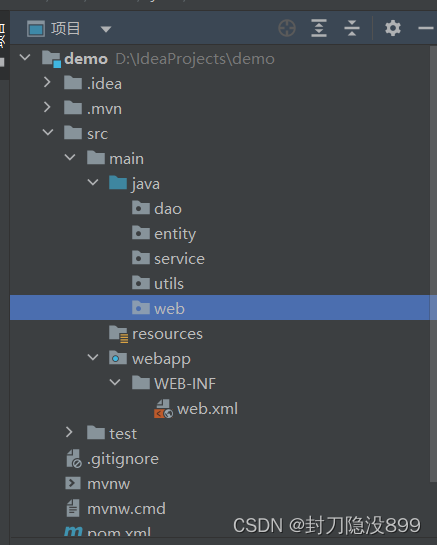Select the webapp label
The image size is (437, 545).
click(161, 359)
